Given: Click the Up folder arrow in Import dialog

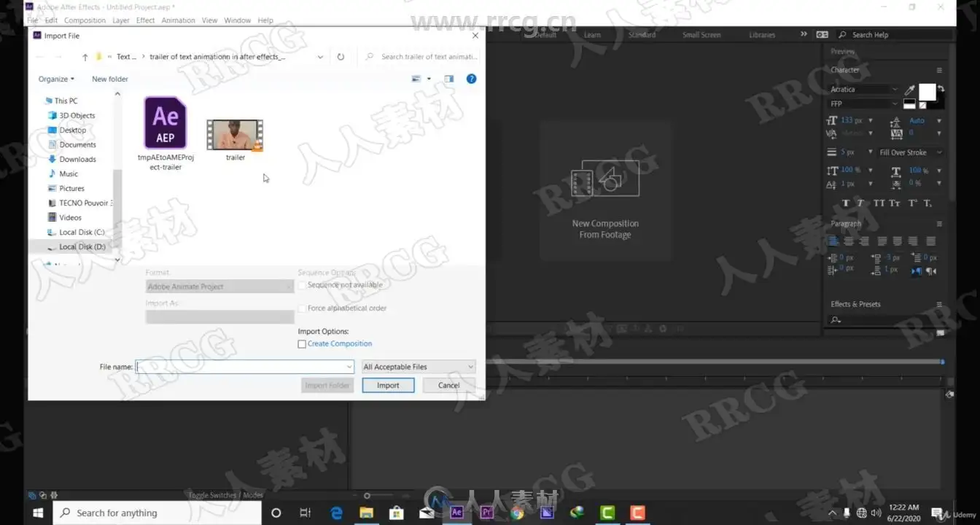Looking at the screenshot, I should tap(85, 57).
